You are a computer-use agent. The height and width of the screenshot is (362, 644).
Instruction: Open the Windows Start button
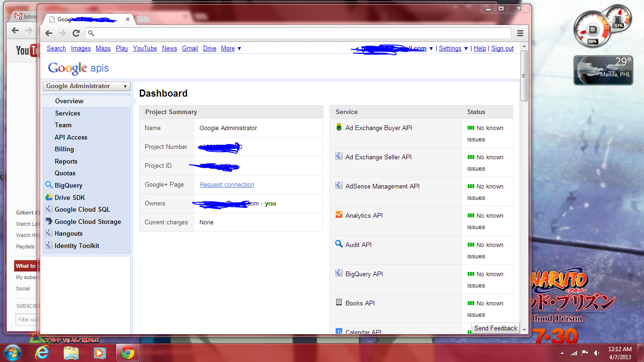(x=12, y=353)
